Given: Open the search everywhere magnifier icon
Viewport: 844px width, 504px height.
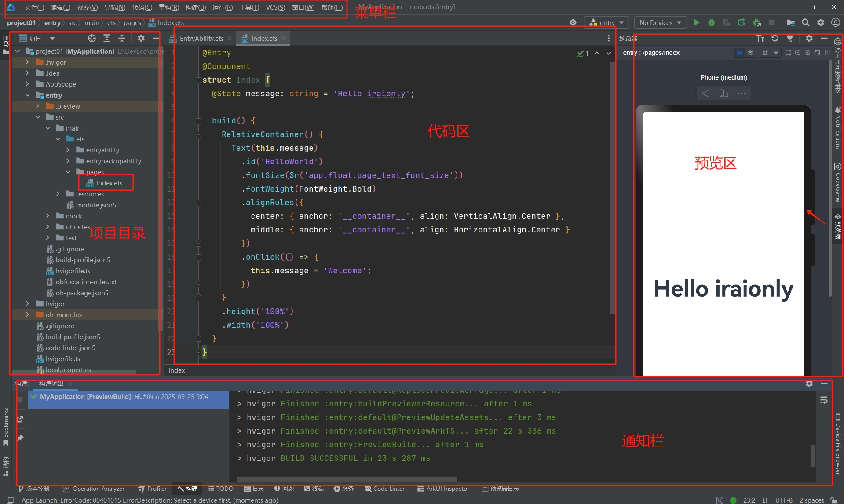Looking at the screenshot, I should pyautogui.click(x=805, y=22).
